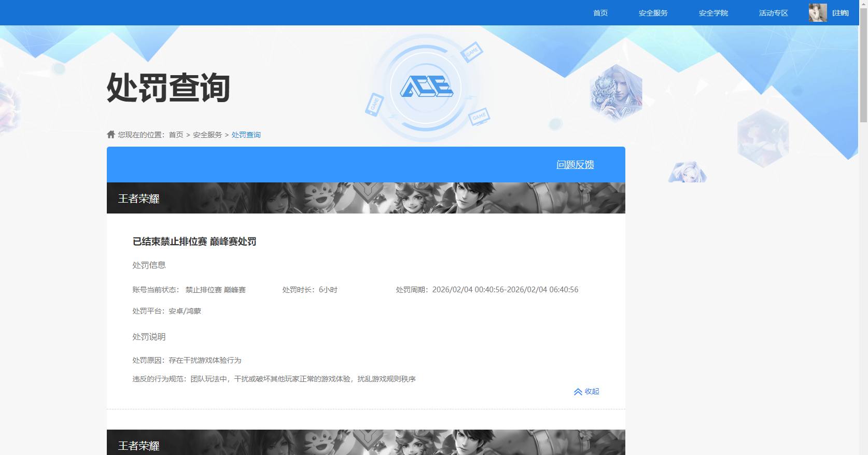Screen dimensions: 868x455
Task: Open the 问题反馈 link
Action: click(575, 164)
